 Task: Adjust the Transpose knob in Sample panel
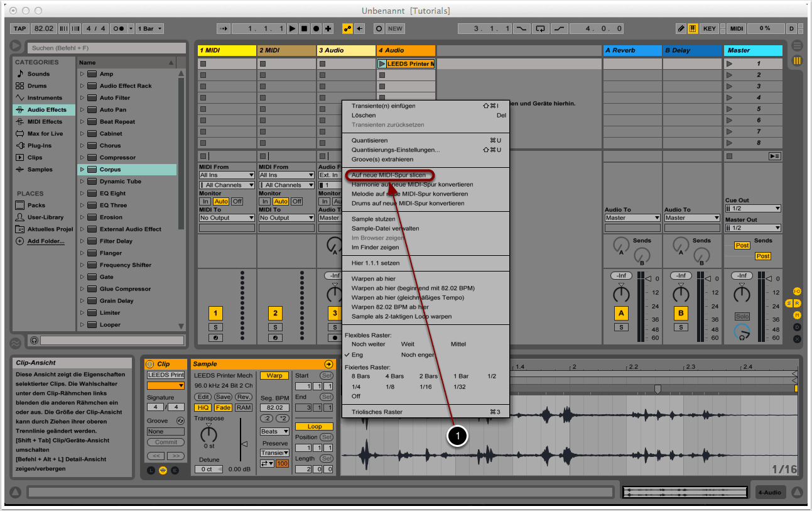(x=208, y=433)
